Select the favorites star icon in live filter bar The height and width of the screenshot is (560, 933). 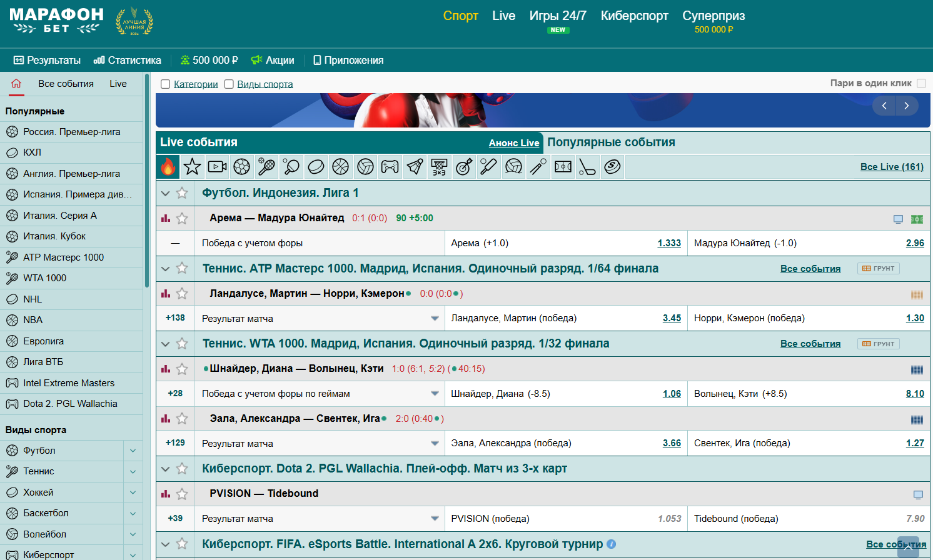coord(193,167)
